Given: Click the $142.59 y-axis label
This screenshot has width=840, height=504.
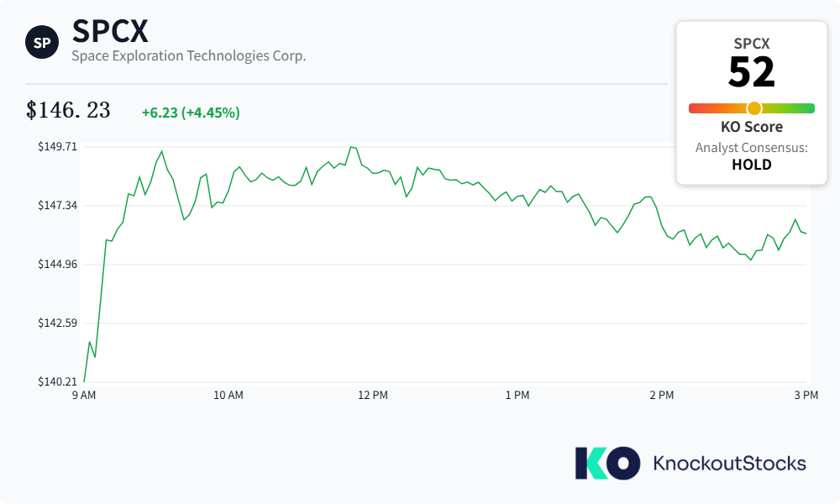Looking at the screenshot, I should [57, 323].
